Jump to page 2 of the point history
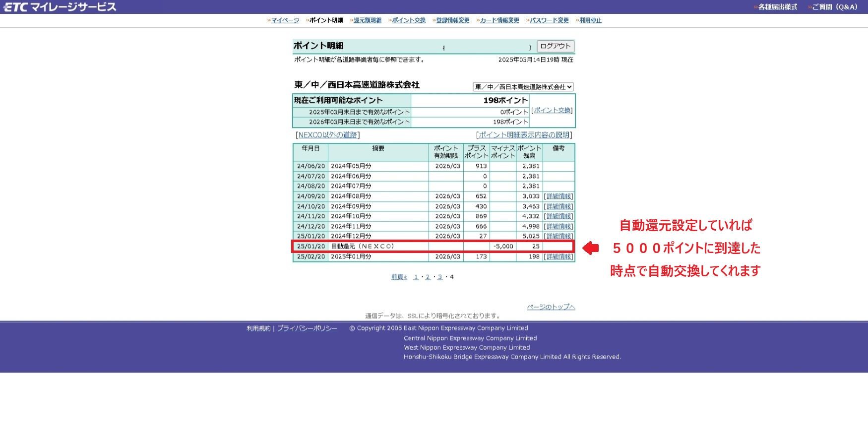This screenshot has width=868, height=442. coord(428,277)
